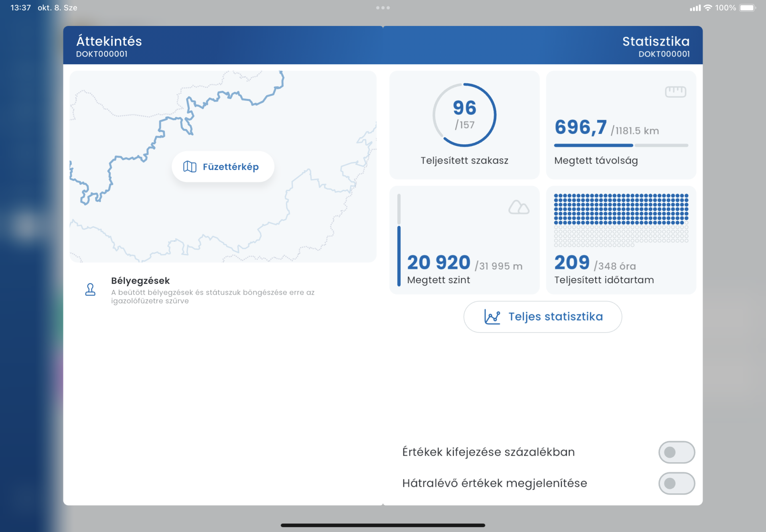Tap the Wi-Fi status icon
This screenshot has height=532, width=766.
(708, 8)
